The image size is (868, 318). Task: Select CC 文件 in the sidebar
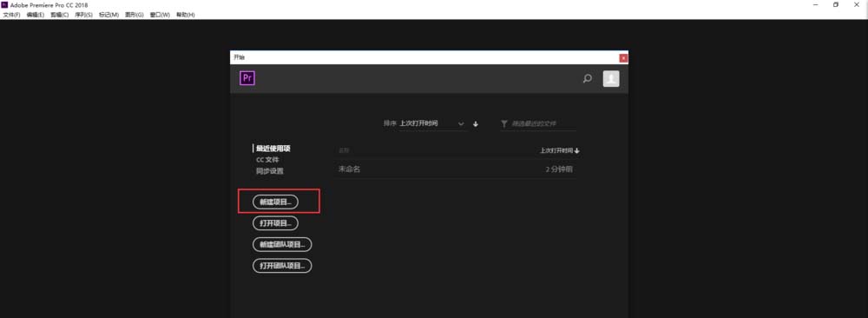tap(267, 160)
